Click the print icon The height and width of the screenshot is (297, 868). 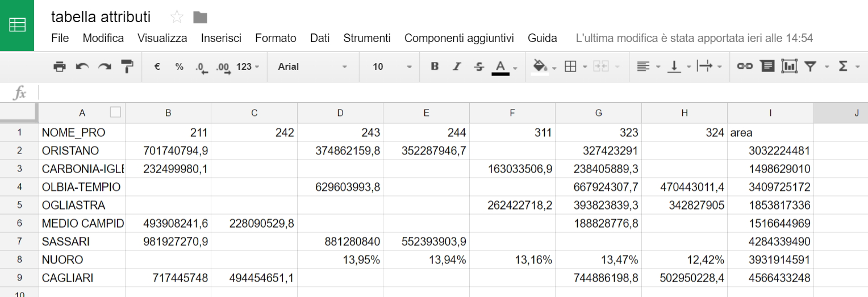click(60, 66)
